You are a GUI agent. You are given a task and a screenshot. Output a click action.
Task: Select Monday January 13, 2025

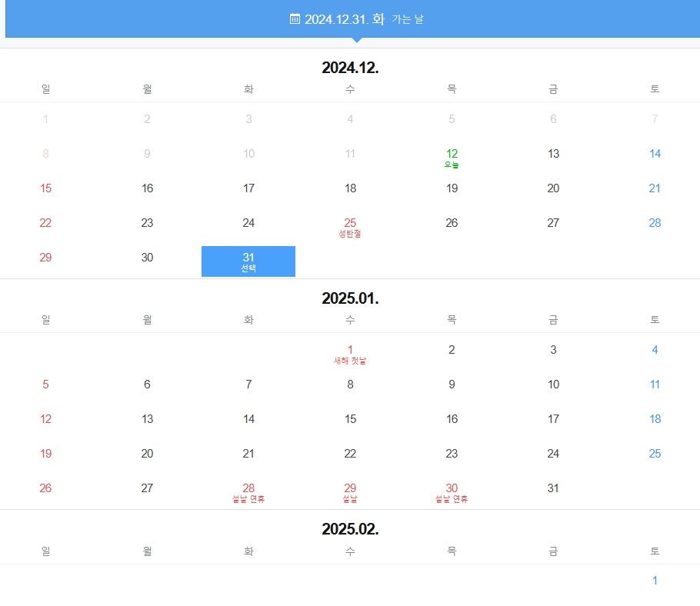[x=148, y=419]
